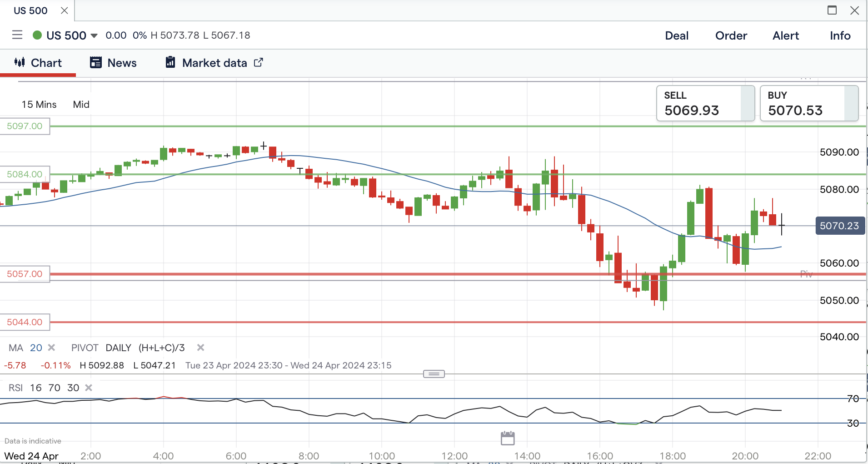Click the candlestick Chart icon
This screenshot has height=464, width=868.
tap(20, 62)
